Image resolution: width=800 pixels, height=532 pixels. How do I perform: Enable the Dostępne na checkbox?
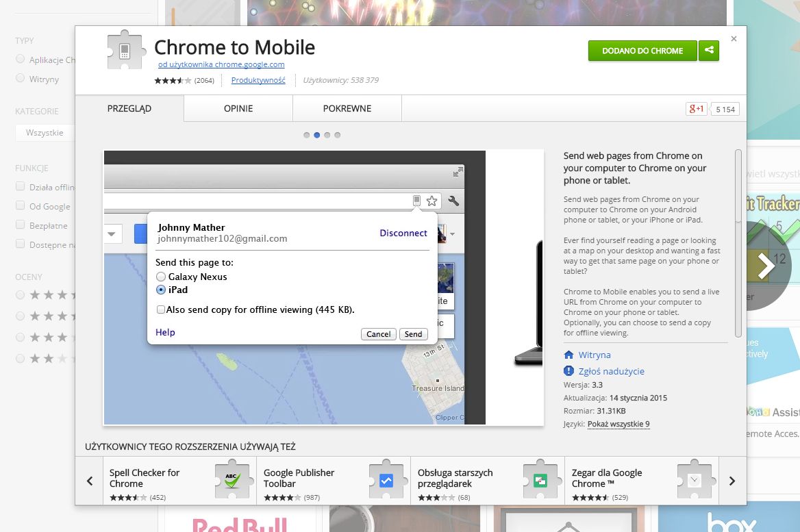pos(21,244)
